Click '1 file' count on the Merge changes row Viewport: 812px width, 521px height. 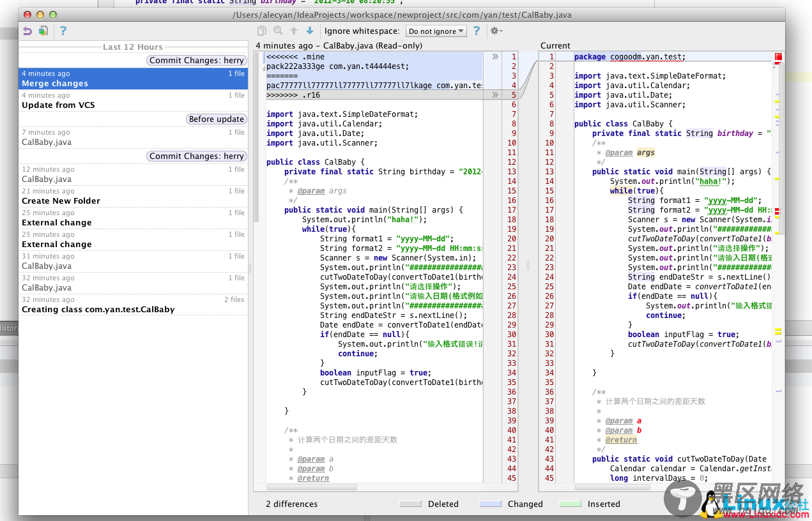coord(236,73)
